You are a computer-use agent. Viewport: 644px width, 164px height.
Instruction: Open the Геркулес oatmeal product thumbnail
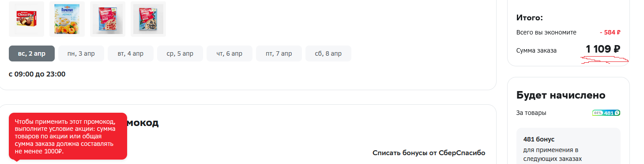[67, 19]
